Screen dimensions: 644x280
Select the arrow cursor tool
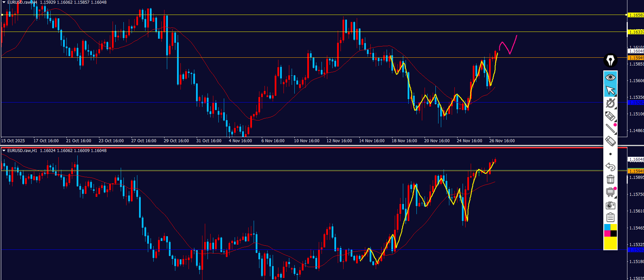click(x=610, y=91)
